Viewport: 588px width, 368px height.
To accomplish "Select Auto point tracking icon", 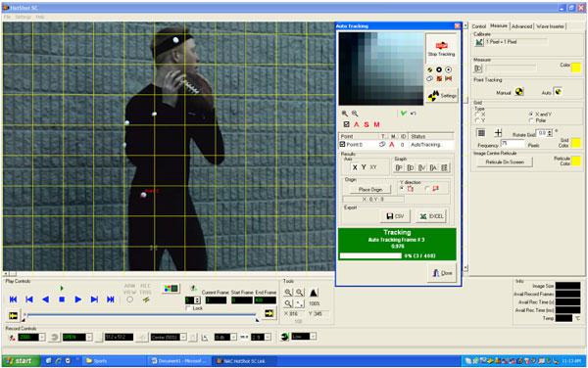I will click(x=558, y=91).
